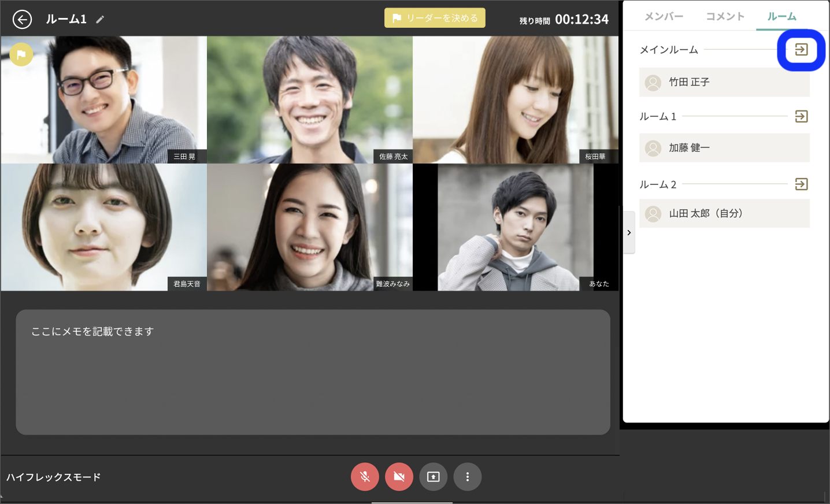Unmute the microphone
Screen dimensions: 830x504
coord(365,477)
